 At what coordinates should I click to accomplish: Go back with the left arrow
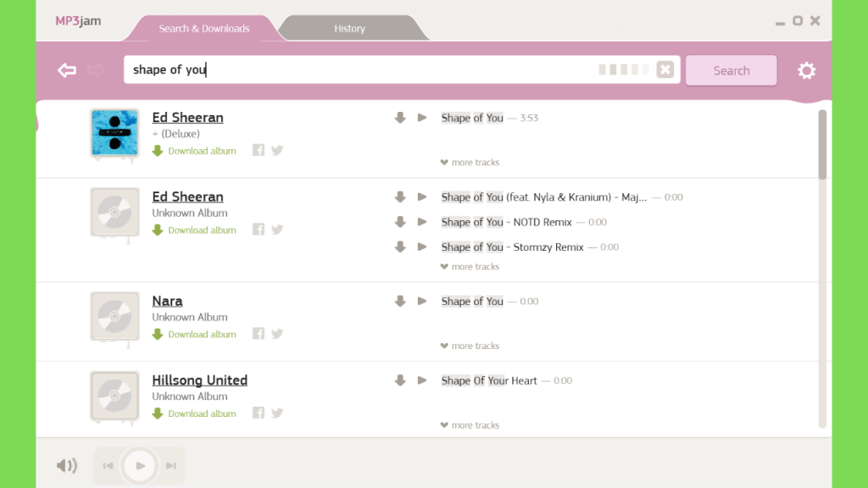pos(67,70)
